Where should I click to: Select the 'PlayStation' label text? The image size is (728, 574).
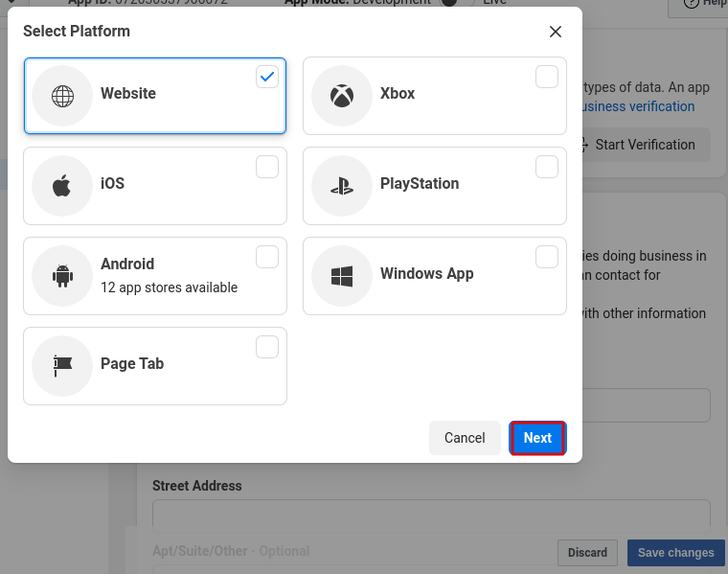point(420,184)
